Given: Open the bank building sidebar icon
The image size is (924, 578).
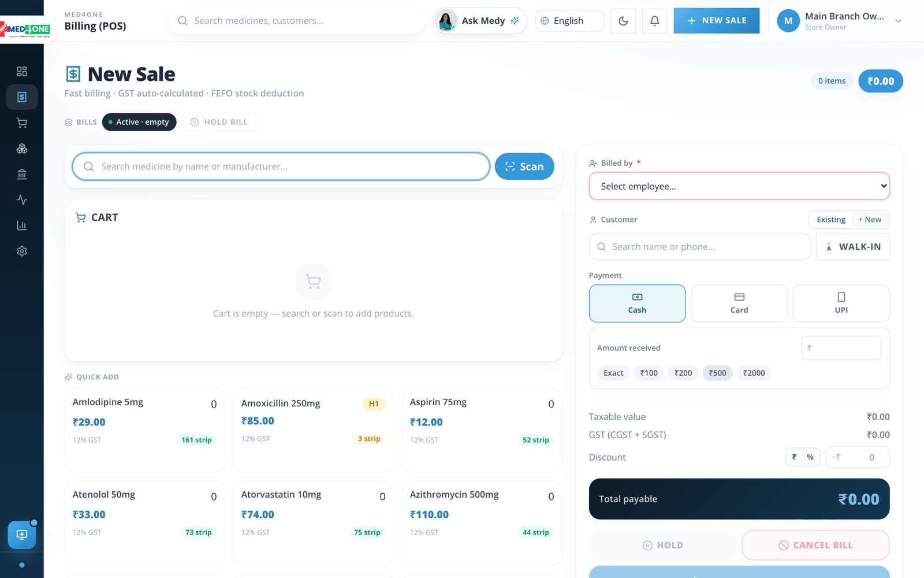Looking at the screenshot, I should pyautogui.click(x=22, y=174).
